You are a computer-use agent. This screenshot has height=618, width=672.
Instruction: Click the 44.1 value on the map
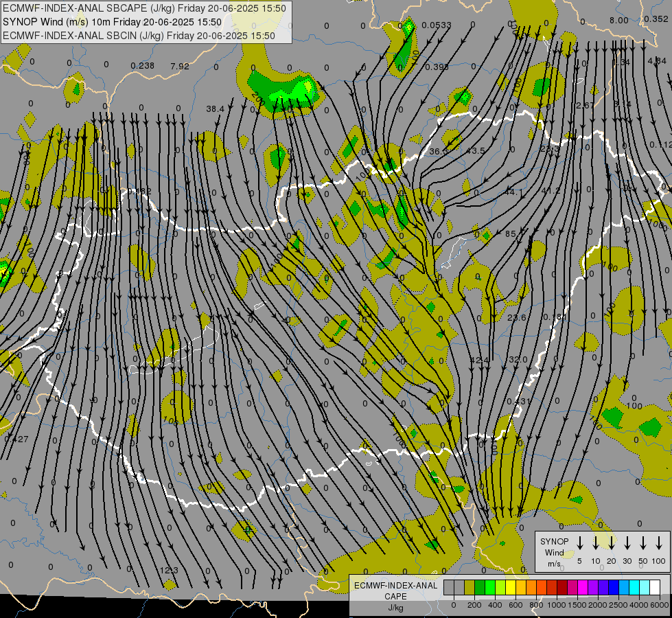pyautogui.click(x=513, y=192)
